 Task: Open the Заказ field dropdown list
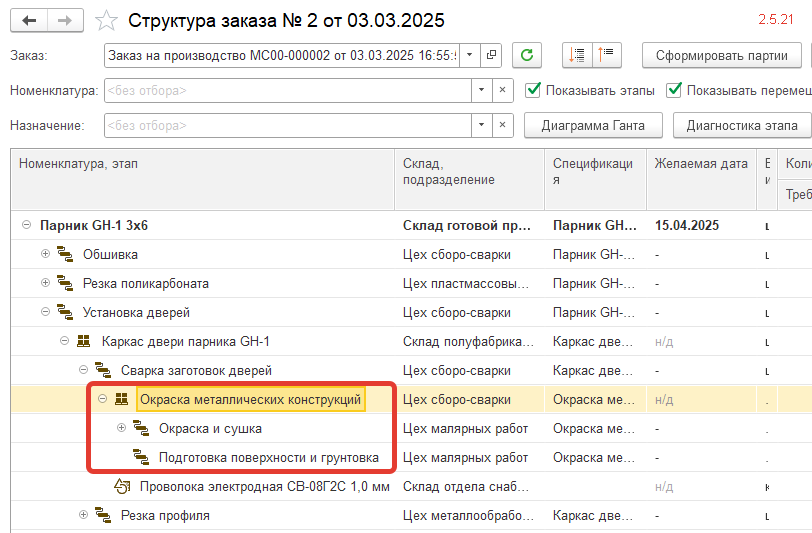470,55
